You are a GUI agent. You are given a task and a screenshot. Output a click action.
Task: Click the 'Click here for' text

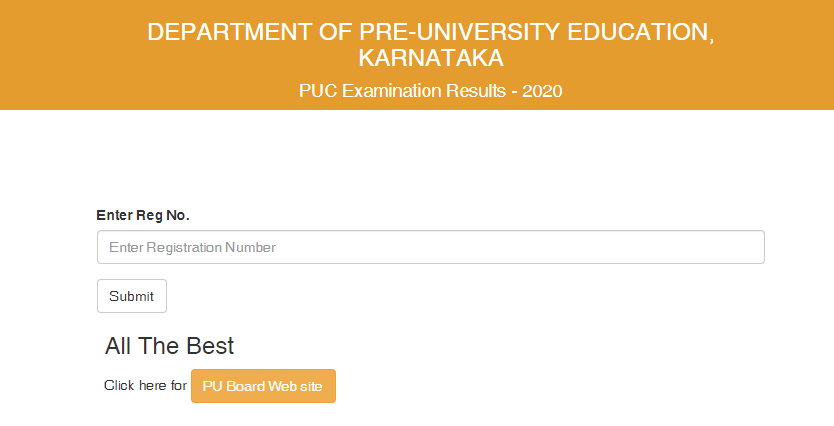coord(145,386)
